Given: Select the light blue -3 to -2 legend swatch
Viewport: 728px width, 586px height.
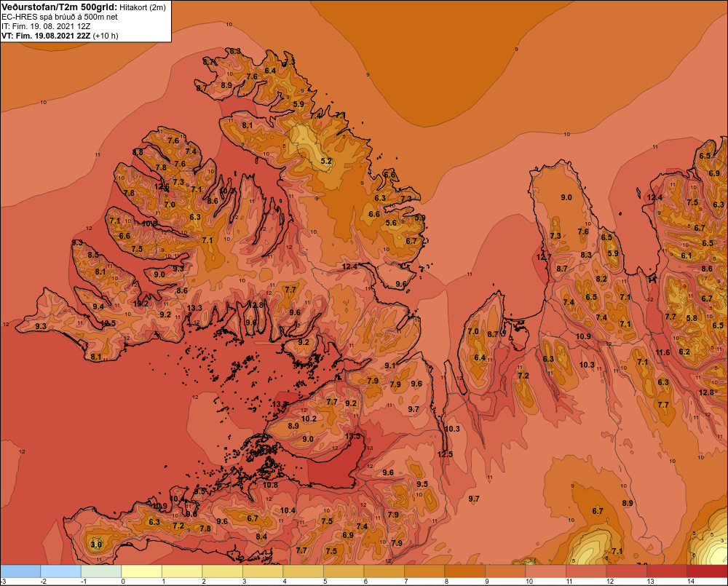Looking at the screenshot, I should pos(20,571).
